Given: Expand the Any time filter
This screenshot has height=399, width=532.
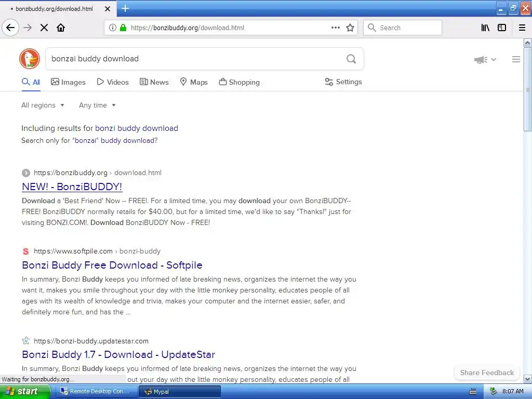Looking at the screenshot, I should (97, 105).
